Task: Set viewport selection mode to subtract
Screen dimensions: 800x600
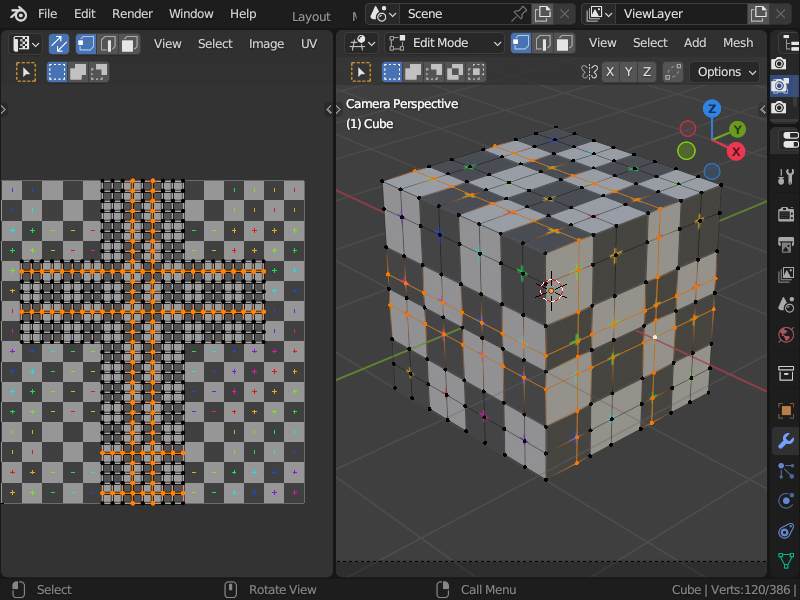Action: tap(434, 72)
